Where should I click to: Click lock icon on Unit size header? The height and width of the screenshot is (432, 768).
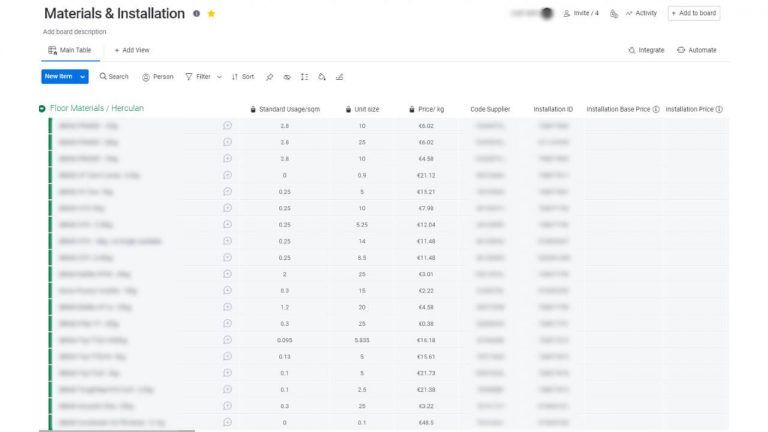[348, 109]
